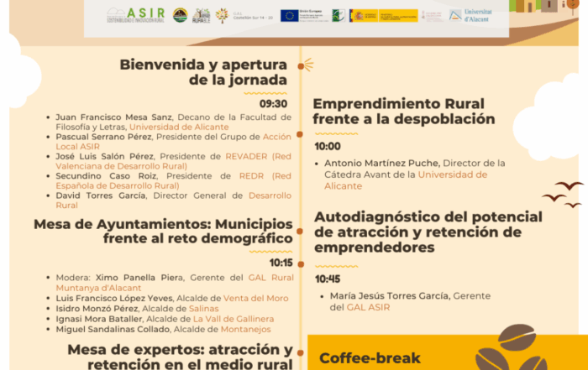
Task: Click 'REVADER (Red Valenciana de Desarrollo Rural)'
Action: point(174,161)
